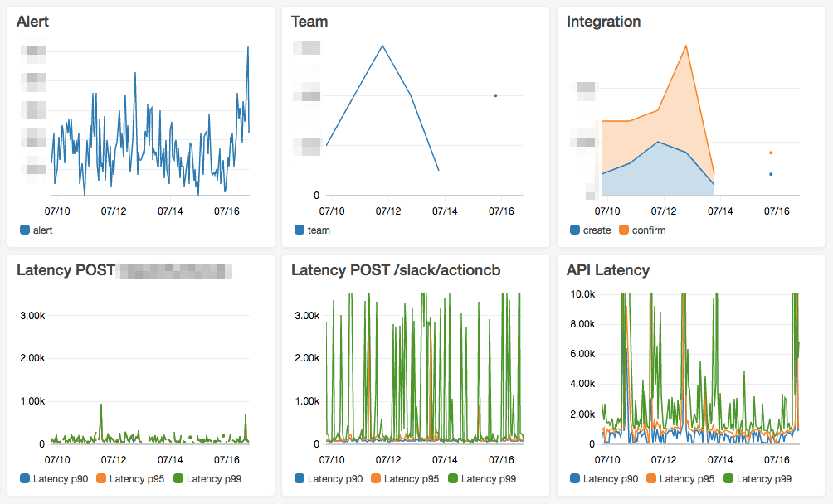Click Latency p99 green swatch in API Latency
This screenshot has width=833, height=504.
click(728, 478)
